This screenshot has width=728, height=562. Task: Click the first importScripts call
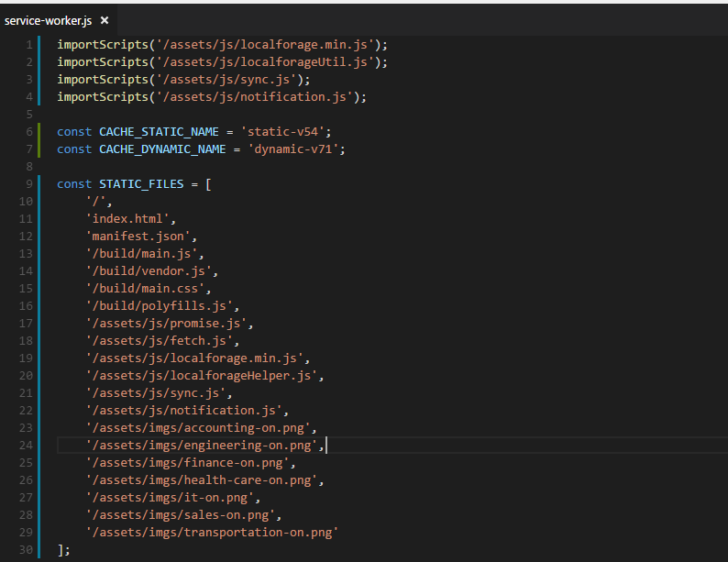(222, 45)
